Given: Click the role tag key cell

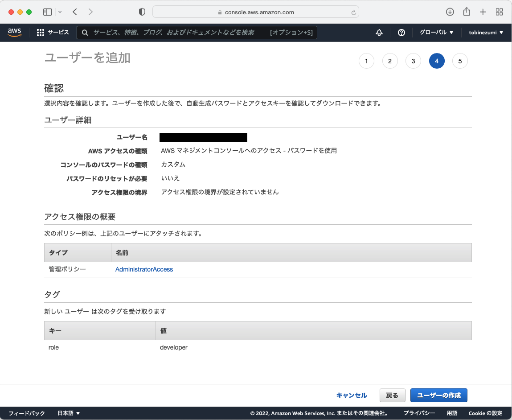Looking at the screenshot, I should 53,347.
